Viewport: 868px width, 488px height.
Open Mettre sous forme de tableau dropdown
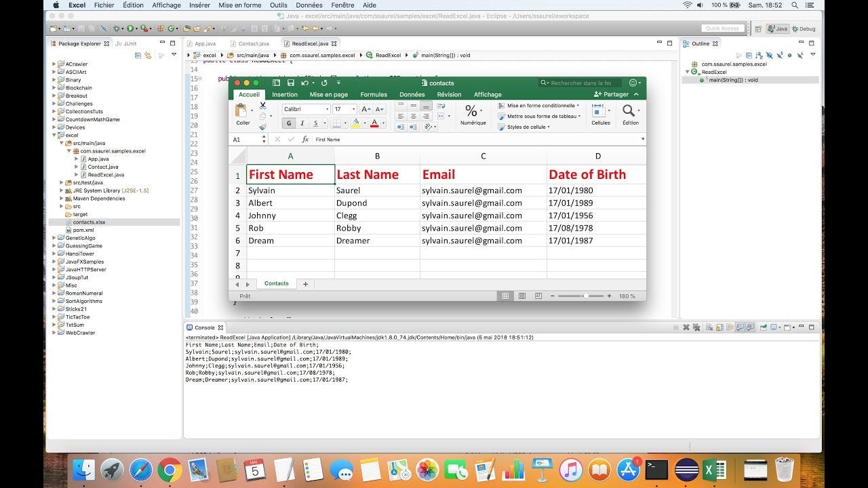coord(539,117)
